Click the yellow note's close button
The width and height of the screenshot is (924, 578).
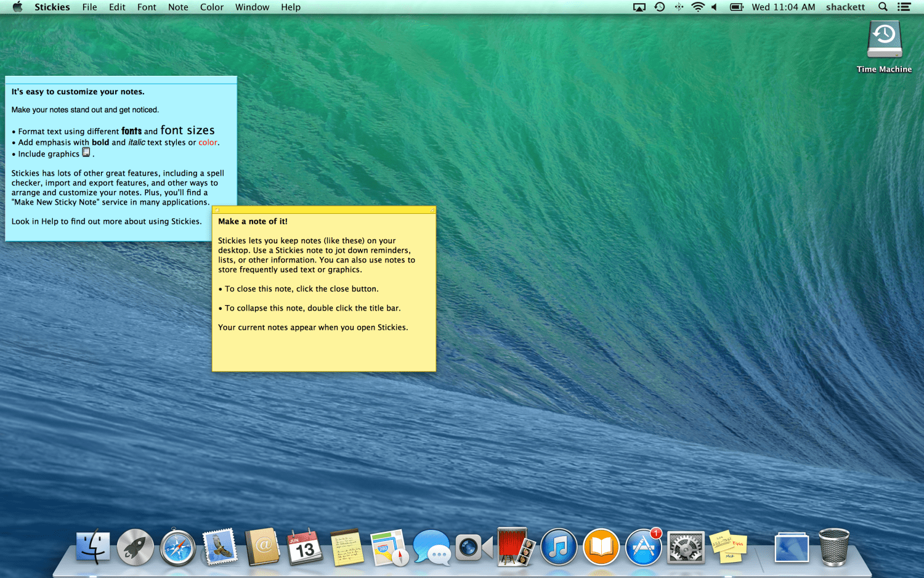[216, 210]
